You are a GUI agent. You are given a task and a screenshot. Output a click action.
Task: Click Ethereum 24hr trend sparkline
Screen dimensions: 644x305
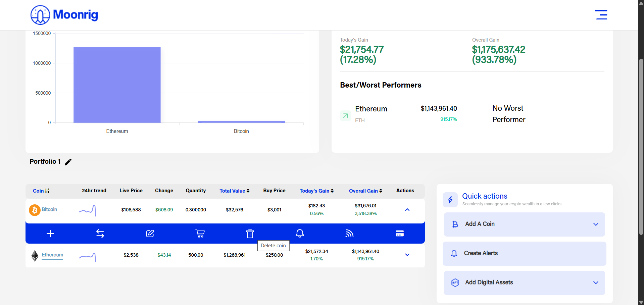(88, 257)
